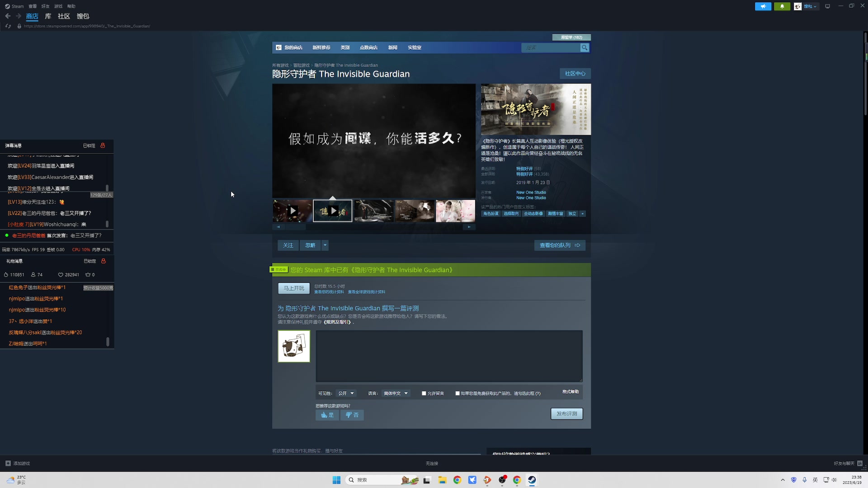Viewport: 868px width, 488px height.
Task: Switch to the 库 tab
Action: pyautogui.click(x=48, y=16)
